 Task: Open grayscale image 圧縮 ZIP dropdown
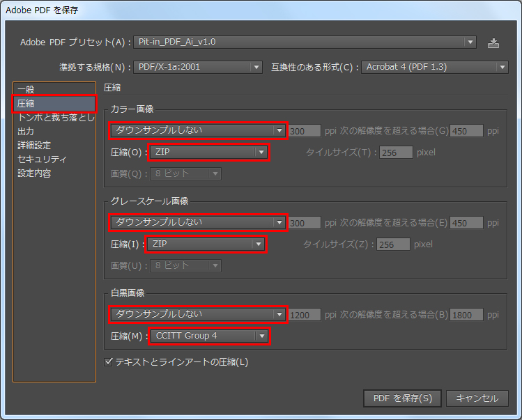pos(206,244)
